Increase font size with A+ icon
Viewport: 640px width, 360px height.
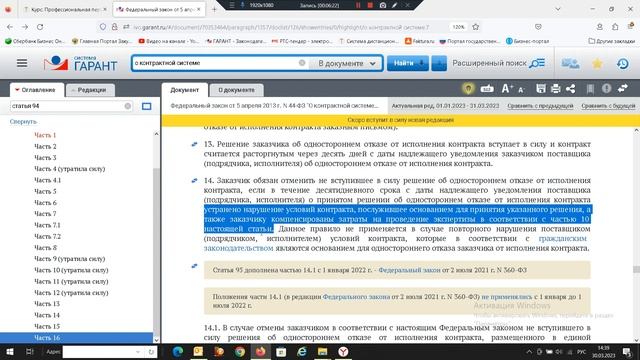pyautogui.click(x=507, y=88)
